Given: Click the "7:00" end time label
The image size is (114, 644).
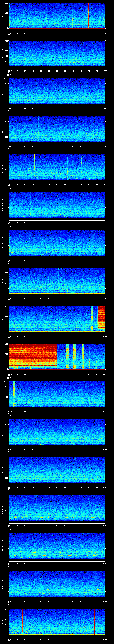Looking at the screenshot, I should tap(105, 223).
